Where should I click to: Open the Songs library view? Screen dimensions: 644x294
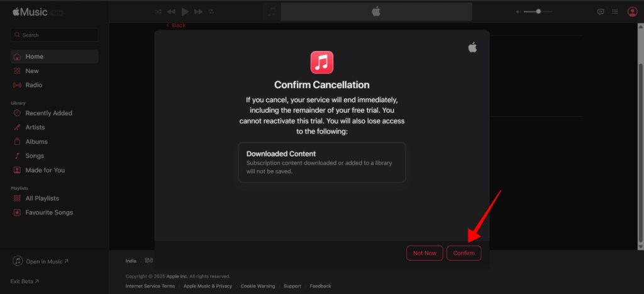[55, 156]
